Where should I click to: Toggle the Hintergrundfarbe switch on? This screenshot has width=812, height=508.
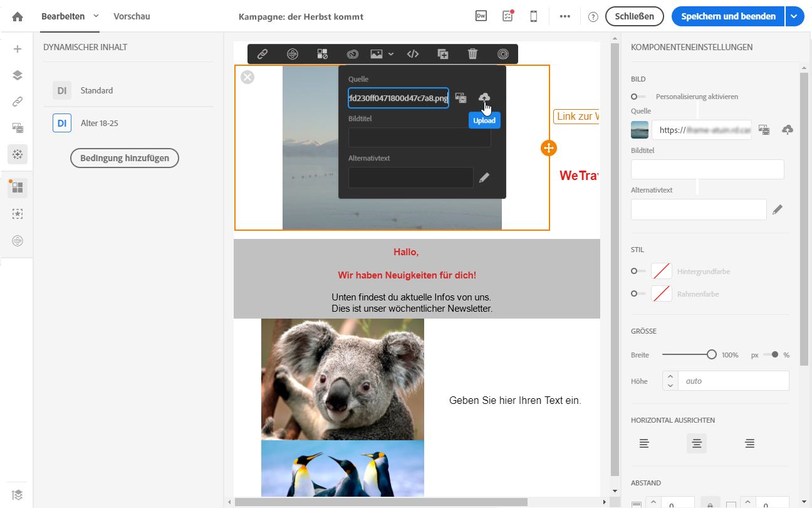coord(638,271)
